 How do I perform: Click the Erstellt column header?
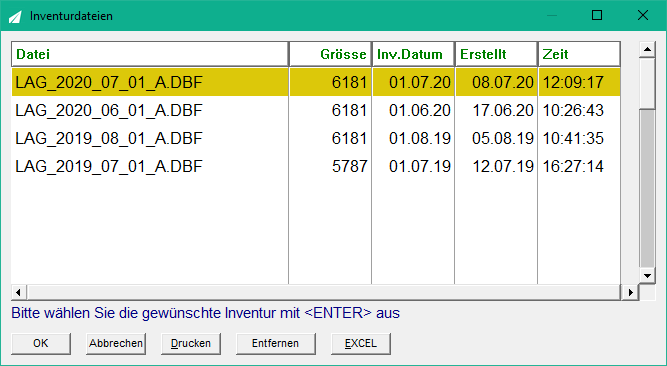pyautogui.click(x=496, y=54)
